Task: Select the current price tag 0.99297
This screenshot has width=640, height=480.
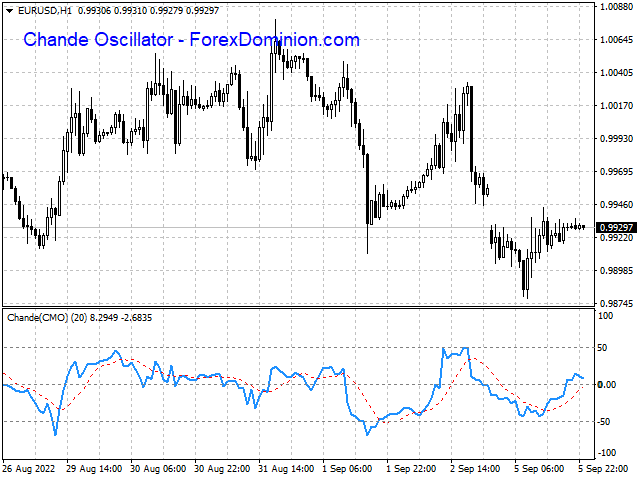Action: (x=616, y=227)
